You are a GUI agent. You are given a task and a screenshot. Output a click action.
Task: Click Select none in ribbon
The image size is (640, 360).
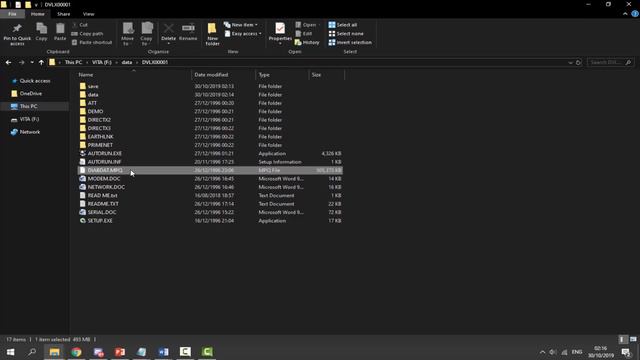click(x=346, y=33)
